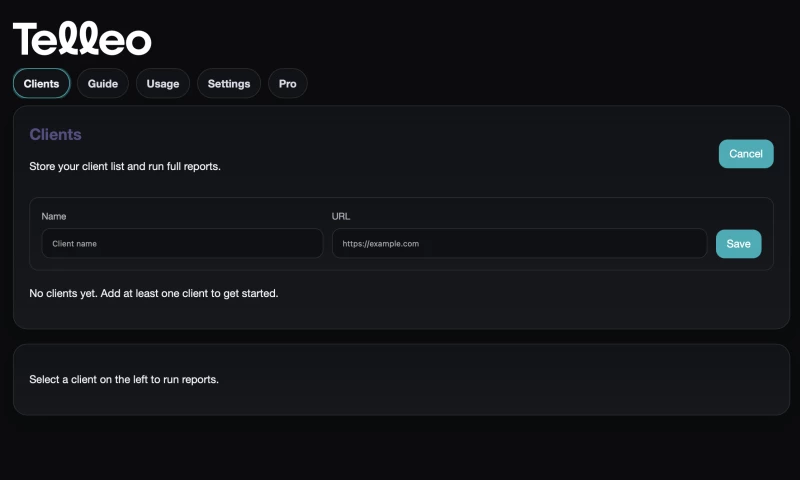Open the Guide tab
Viewport: 800px width, 480px height.
click(102, 84)
